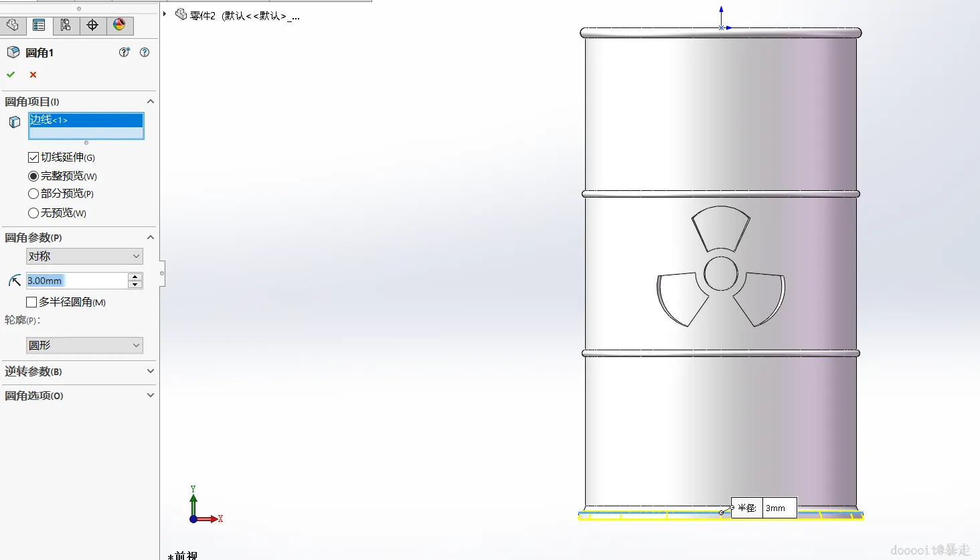
Task: Open the detailed help icon with asterisk
Action: coord(125,52)
